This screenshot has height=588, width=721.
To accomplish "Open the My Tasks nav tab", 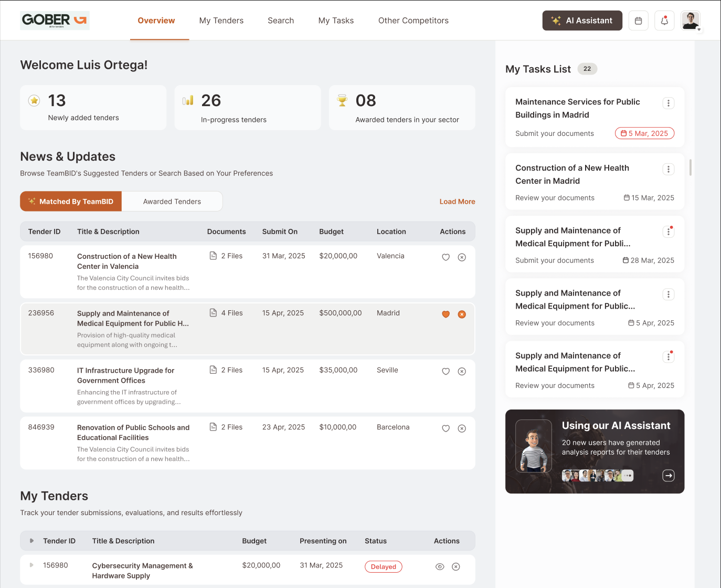I will 336,20.
